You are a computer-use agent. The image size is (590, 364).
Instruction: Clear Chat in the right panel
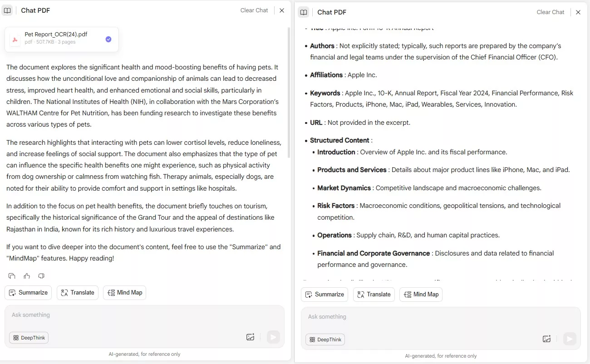tap(551, 12)
